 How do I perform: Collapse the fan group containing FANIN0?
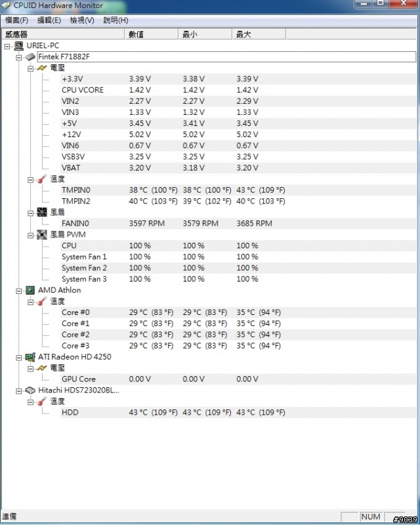click(30, 213)
